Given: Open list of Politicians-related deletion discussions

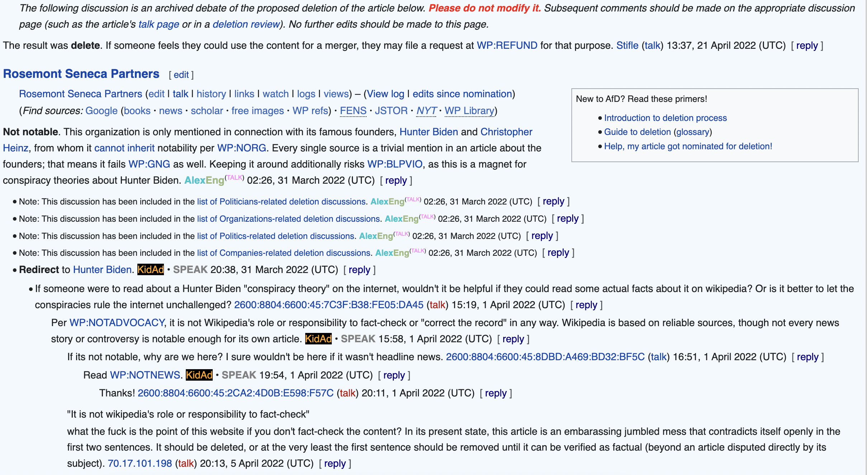Looking at the screenshot, I should click(281, 202).
